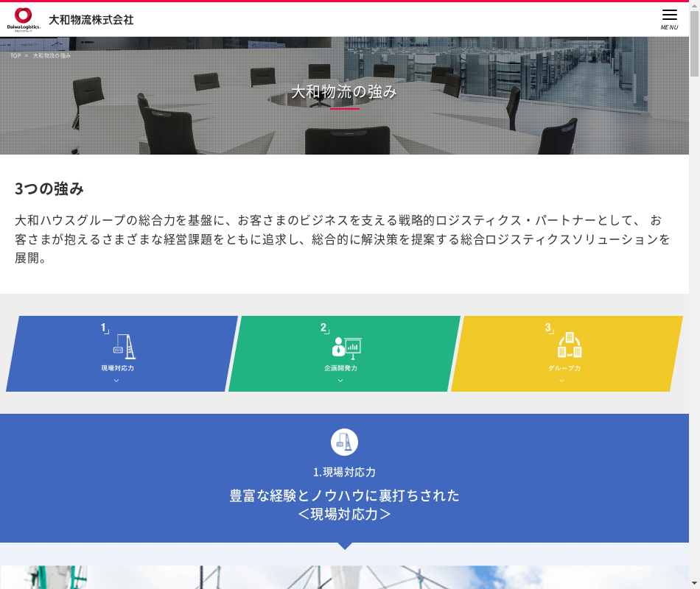Go to TOP via the breadcrumb link
The height and width of the screenshot is (589, 700).
pyautogui.click(x=15, y=56)
